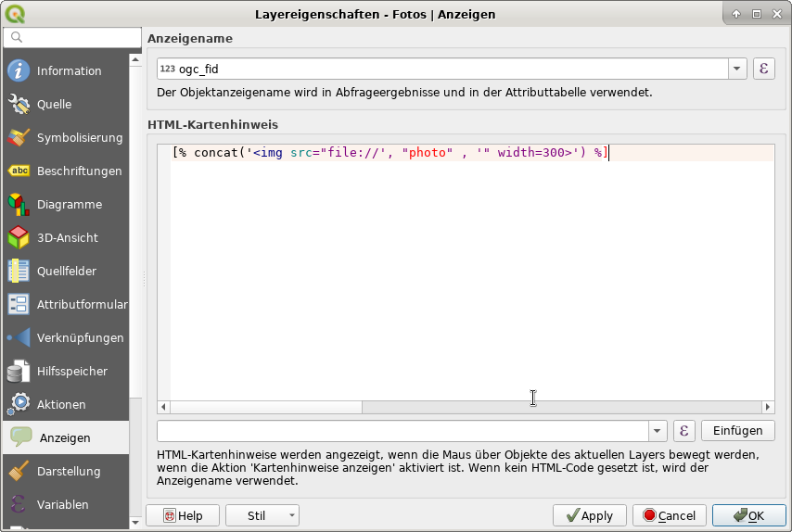Select the Quelle sidebar icon
792x532 pixels.
click(19, 105)
